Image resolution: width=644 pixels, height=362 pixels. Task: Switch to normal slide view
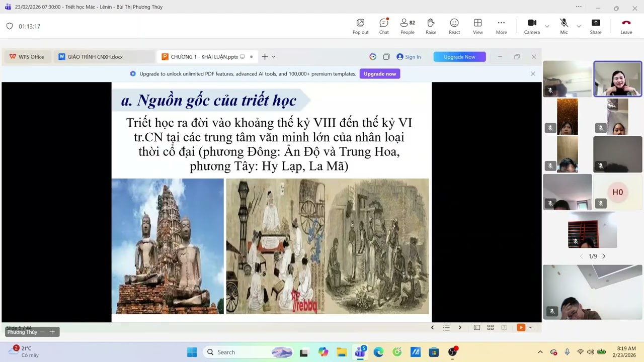[x=476, y=327]
